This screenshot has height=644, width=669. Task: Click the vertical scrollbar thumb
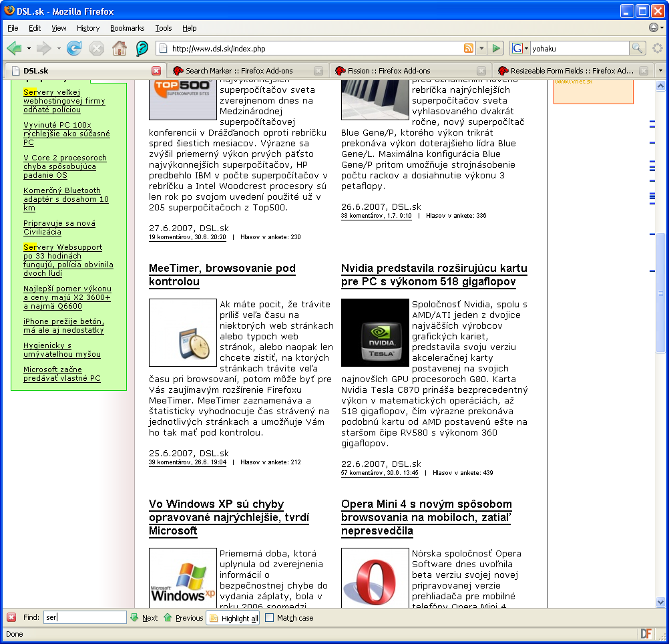tap(660, 293)
